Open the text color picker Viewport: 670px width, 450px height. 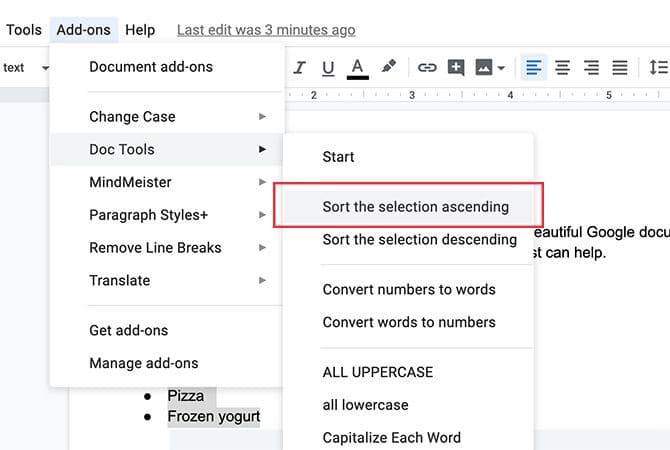(x=357, y=68)
